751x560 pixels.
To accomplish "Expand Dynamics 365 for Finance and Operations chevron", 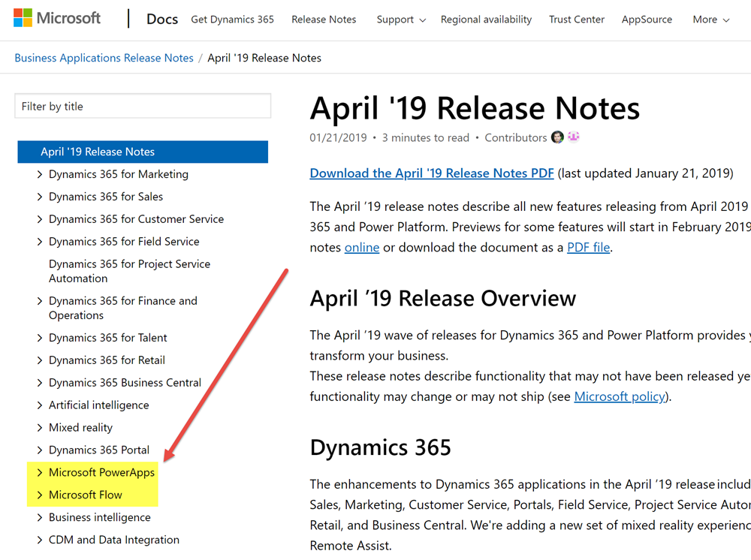I will pos(40,301).
